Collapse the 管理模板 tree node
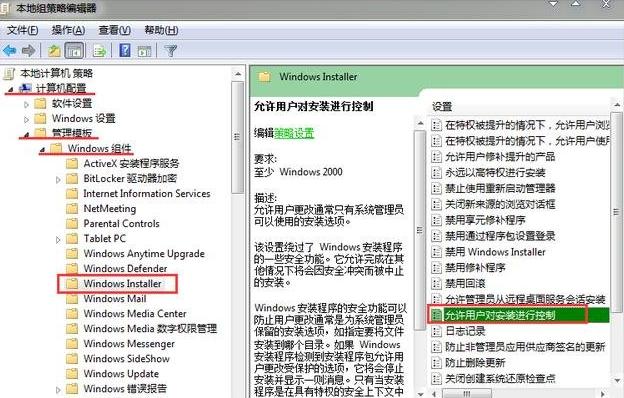Screen dimensions: 624x398 point(26,135)
